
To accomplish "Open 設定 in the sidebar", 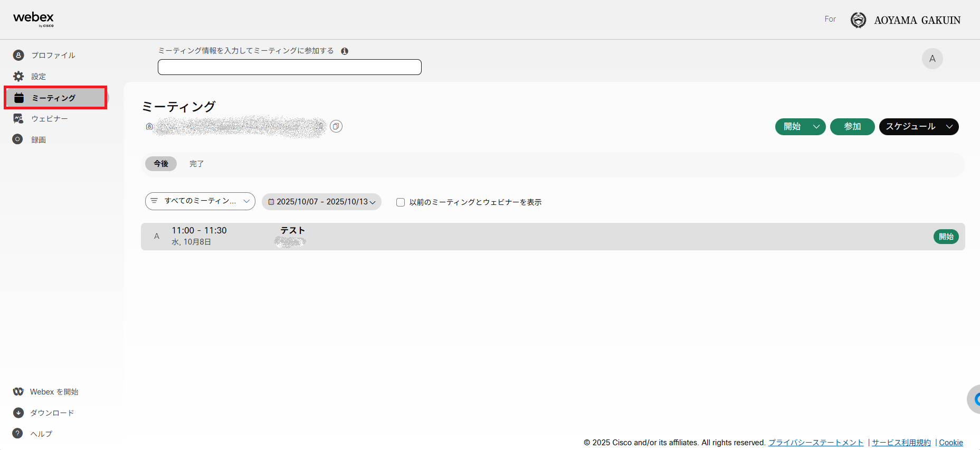I will (30, 77).
